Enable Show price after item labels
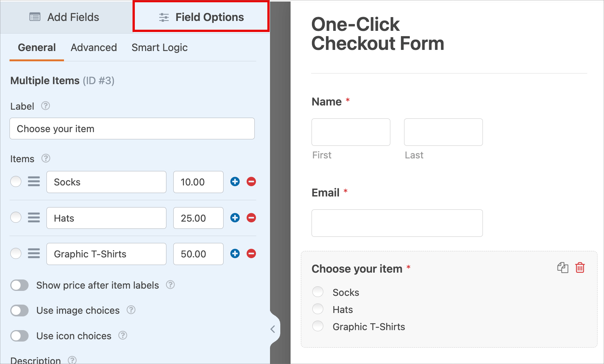Screen dimensions: 604x364 coord(19,285)
